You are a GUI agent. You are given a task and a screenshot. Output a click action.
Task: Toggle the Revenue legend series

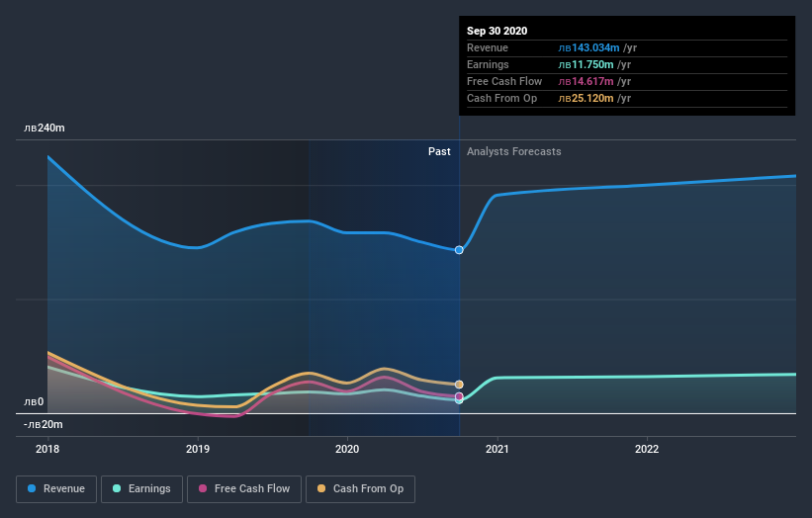56,489
